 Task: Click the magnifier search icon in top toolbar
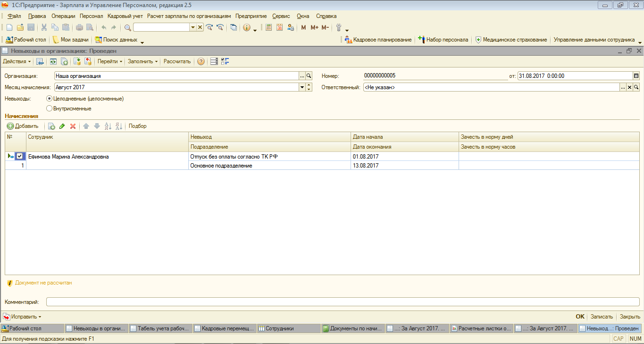(127, 27)
